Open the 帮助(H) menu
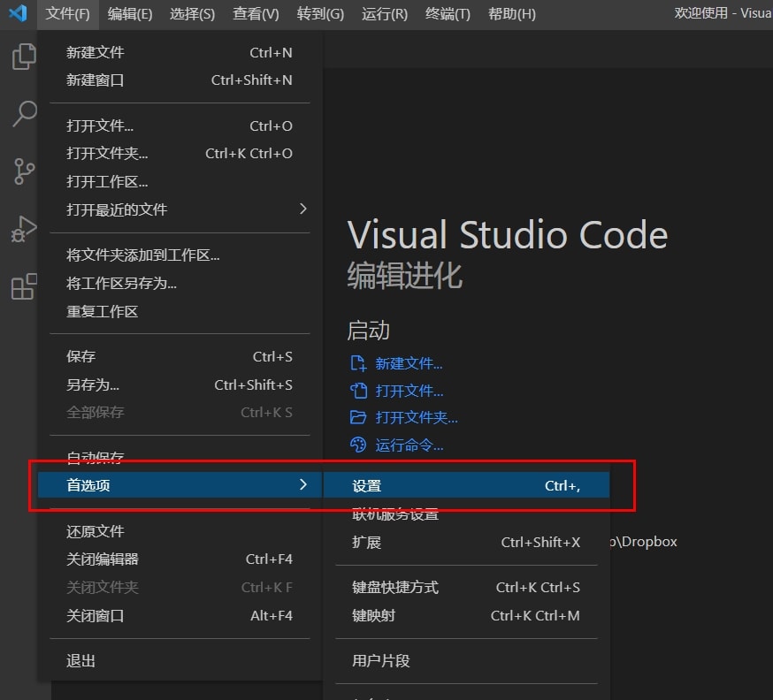The image size is (773, 700). pos(512,14)
